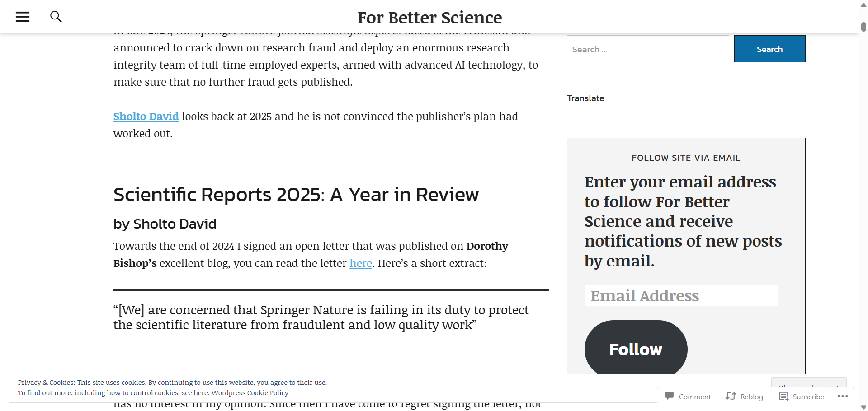Click the header magnifier search icon
This screenshot has height=411, width=868.
click(56, 17)
